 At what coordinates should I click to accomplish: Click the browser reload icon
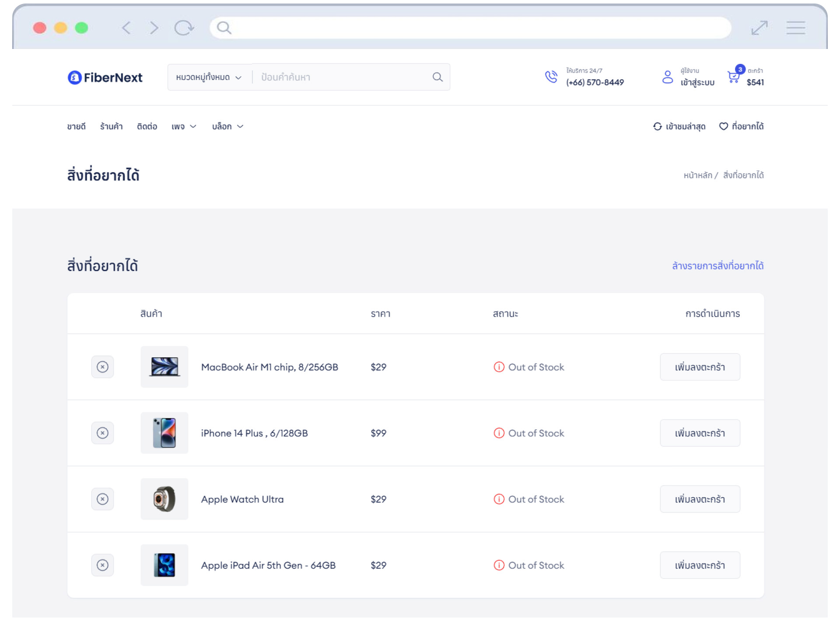(184, 28)
